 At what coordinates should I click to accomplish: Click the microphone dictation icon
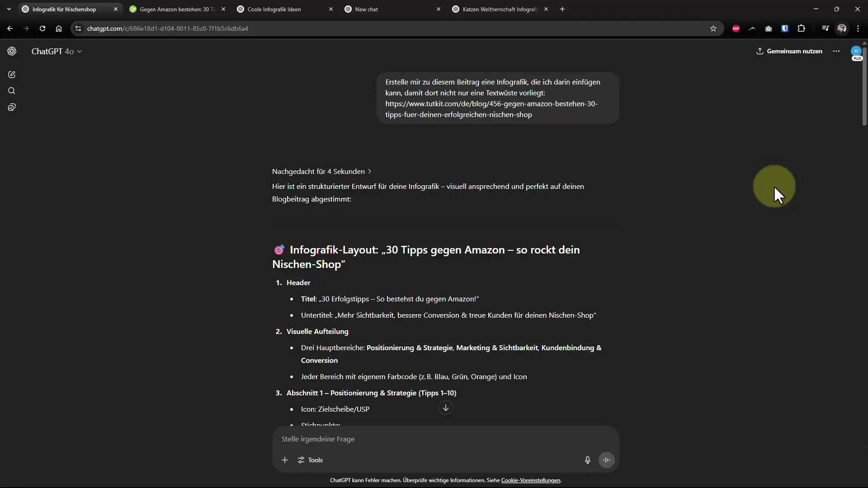pos(588,460)
